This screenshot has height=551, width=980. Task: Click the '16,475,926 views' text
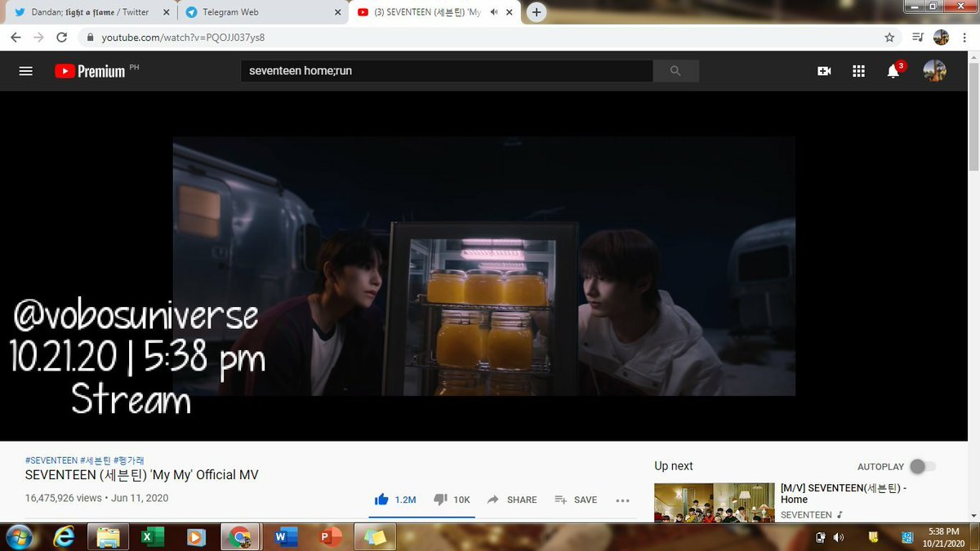(x=64, y=498)
